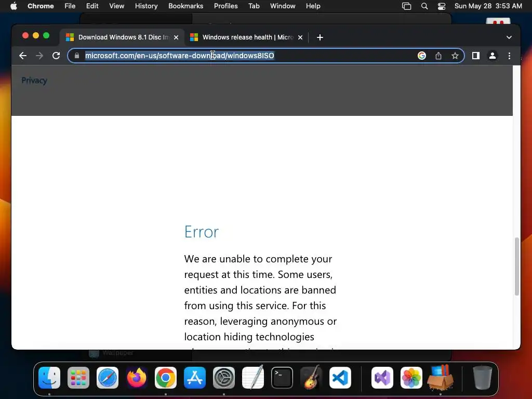Close the Windows release health tab
Viewport: 532px width, 399px height.
click(300, 37)
